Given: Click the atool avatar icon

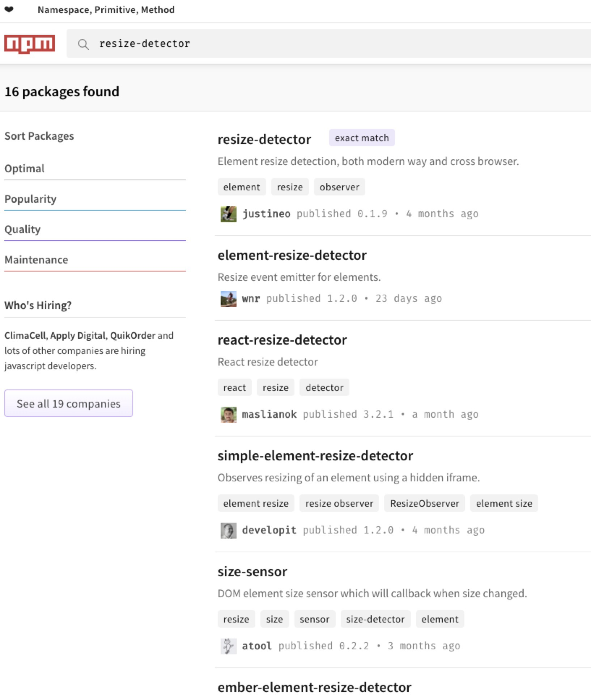Looking at the screenshot, I should [228, 646].
